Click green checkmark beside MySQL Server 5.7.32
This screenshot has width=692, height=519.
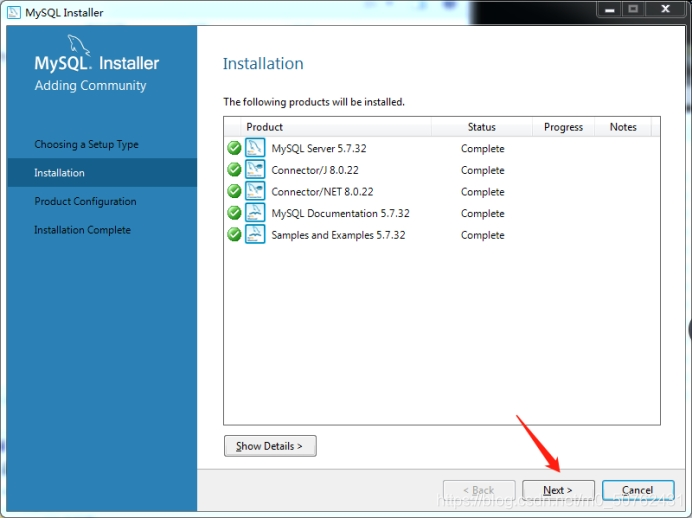pyautogui.click(x=234, y=148)
